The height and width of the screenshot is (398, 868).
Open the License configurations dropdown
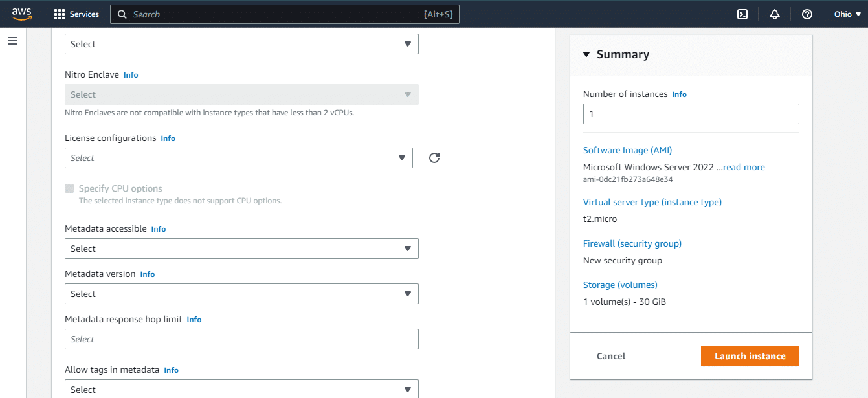point(238,157)
